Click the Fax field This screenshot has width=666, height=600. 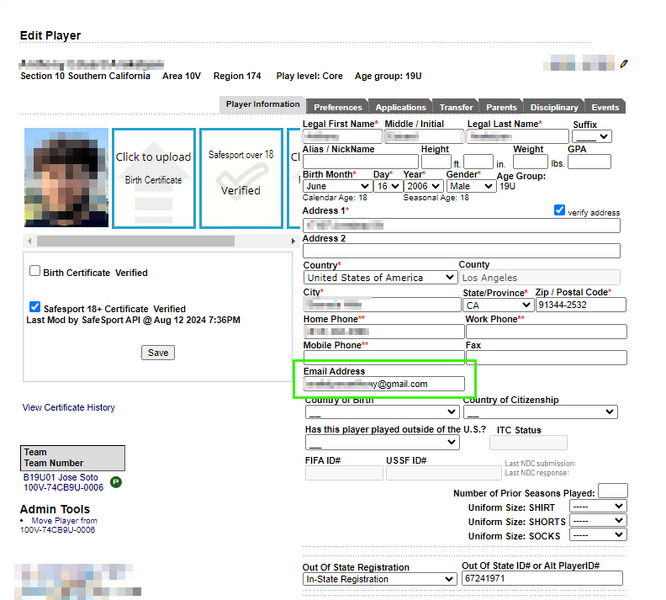(546, 357)
